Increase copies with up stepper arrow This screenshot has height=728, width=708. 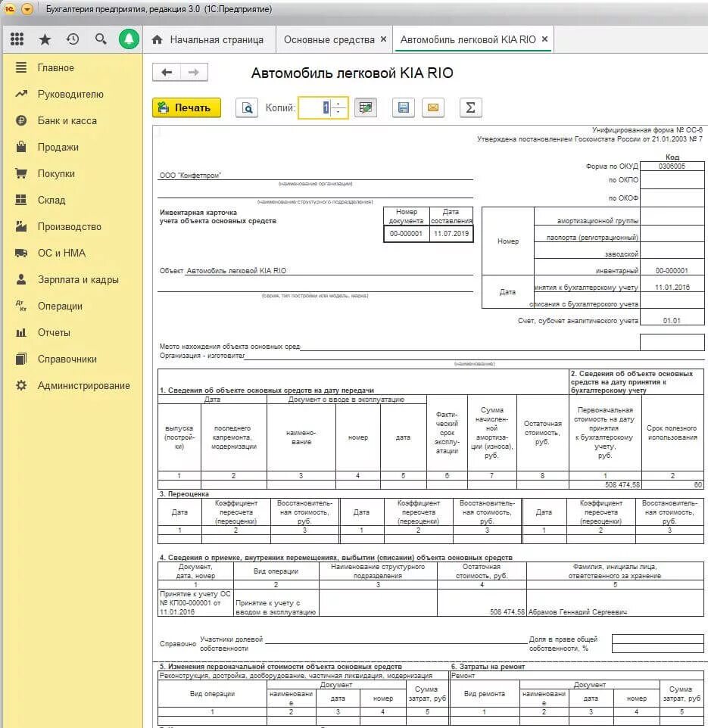click(339, 103)
